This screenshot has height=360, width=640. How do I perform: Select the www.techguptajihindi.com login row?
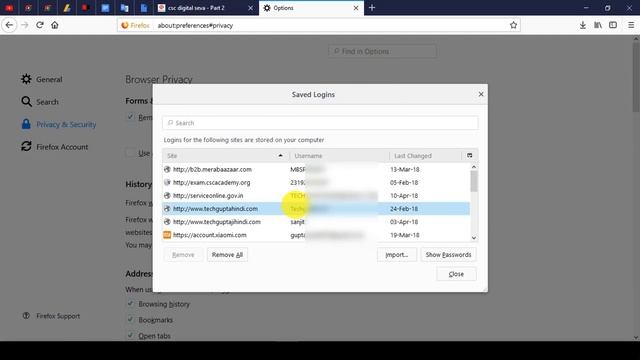pos(316,222)
